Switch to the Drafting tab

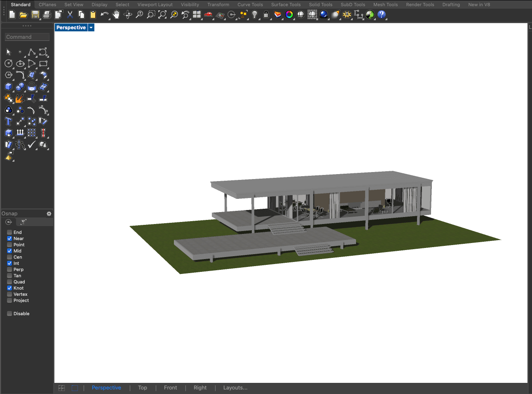[x=451, y=5]
